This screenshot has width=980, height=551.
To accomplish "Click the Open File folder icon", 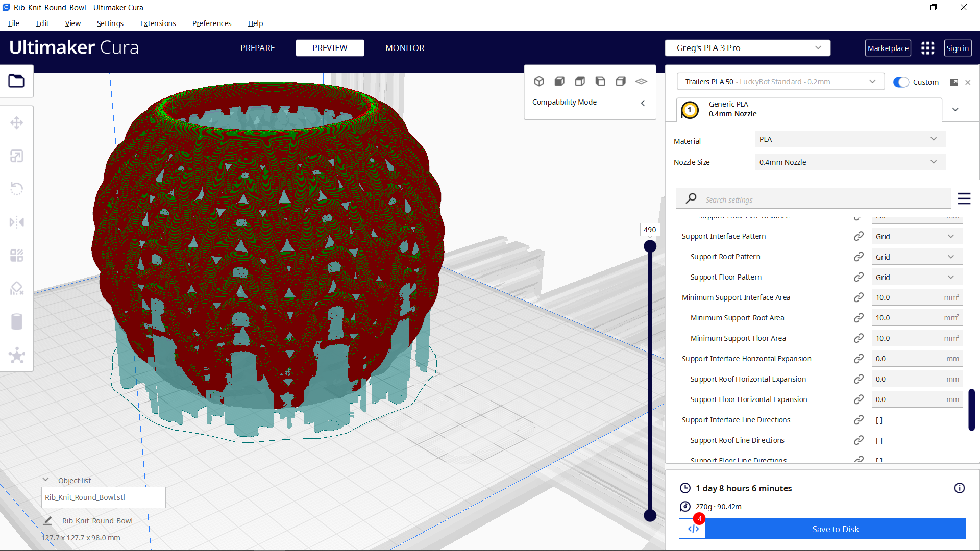I will [x=16, y=81].
